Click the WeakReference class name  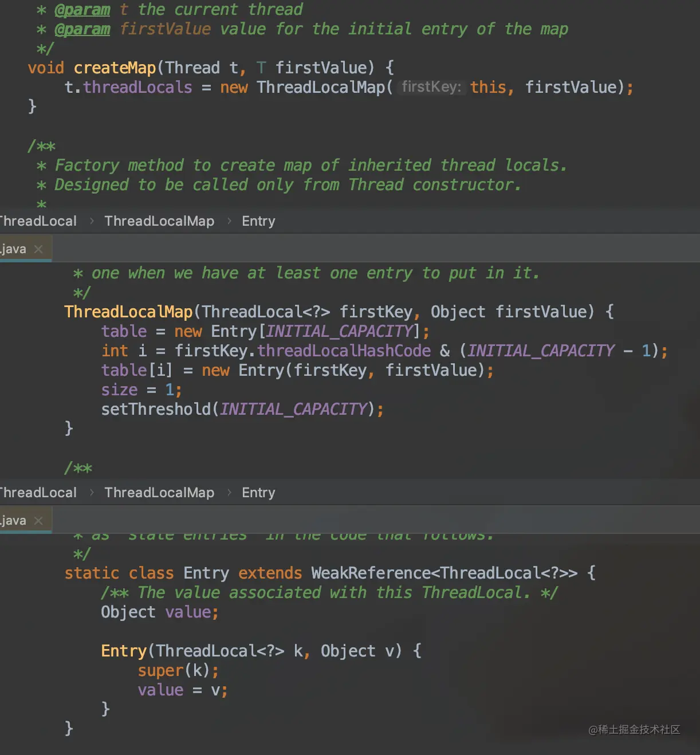coord(371,573)
